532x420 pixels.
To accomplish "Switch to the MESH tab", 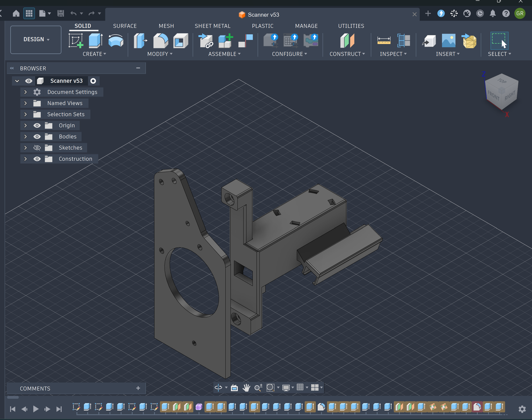I will (x=166, y=26).
